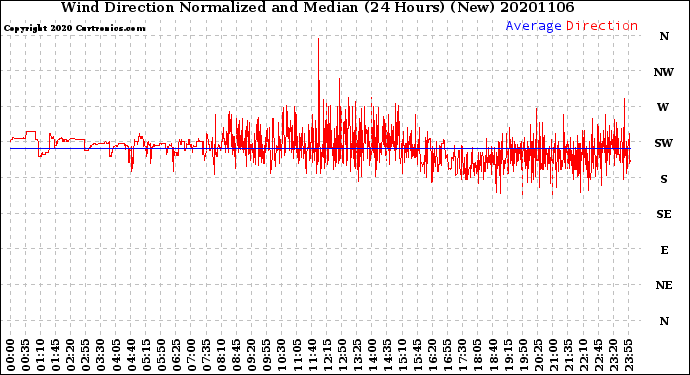
Task: Click the red 'Direction' legend label
Action: (x=602, y=26)
